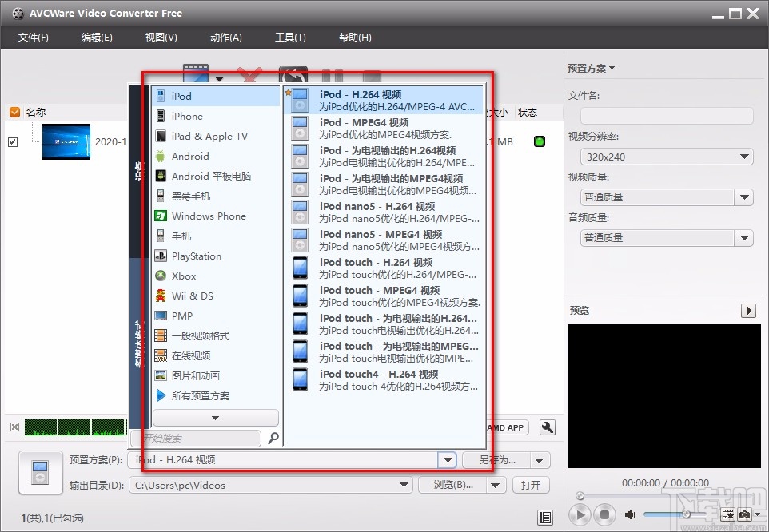Click the 打开 button
Viewport: 769px width, 532px height.
pyautogui.click(x=531, y=485)
